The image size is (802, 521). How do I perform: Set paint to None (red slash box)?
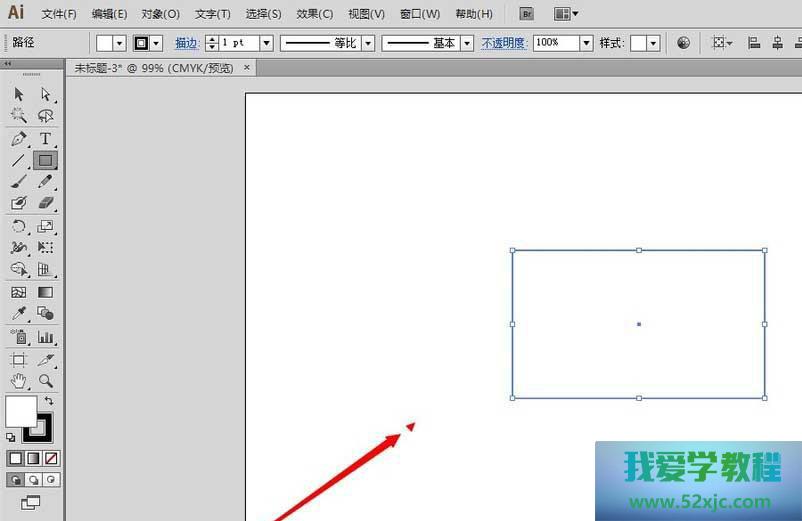[51, 458]
